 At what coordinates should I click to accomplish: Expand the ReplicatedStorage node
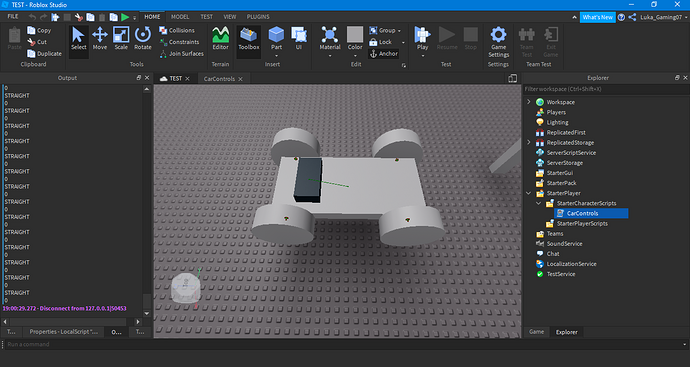point(529,143)
